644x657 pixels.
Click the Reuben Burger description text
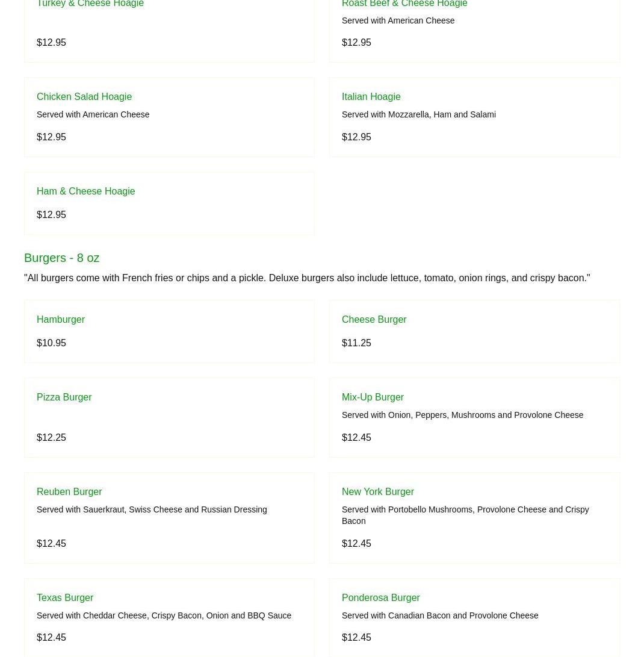tap(152, 509)
